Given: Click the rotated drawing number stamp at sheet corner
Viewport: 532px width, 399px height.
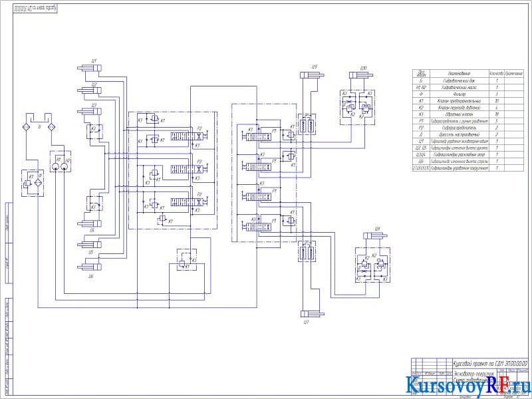Looking at the screenshot, I should (35, 8).
